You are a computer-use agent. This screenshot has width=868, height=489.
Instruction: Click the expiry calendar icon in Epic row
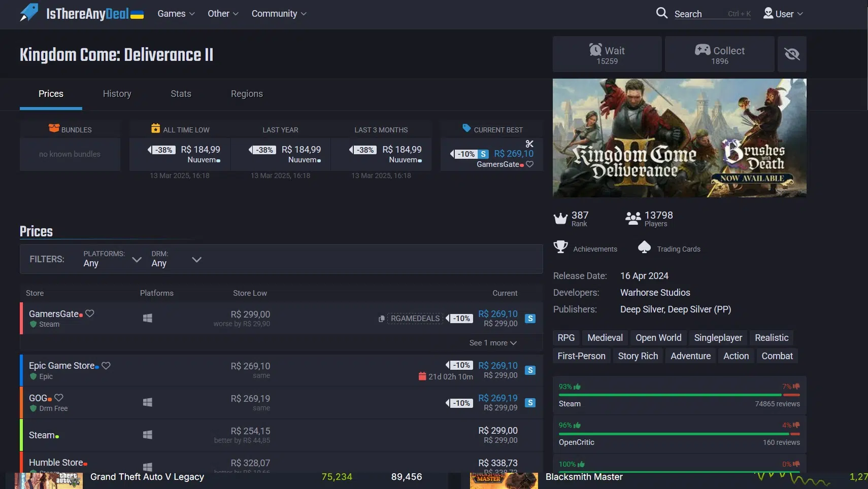(x=422, y=376)
